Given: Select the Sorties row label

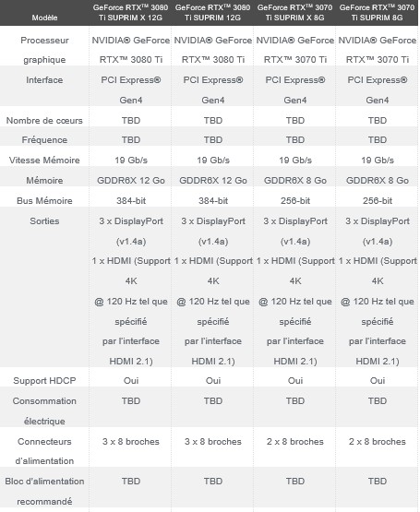Looking at the screenshot, I should 44,221.
